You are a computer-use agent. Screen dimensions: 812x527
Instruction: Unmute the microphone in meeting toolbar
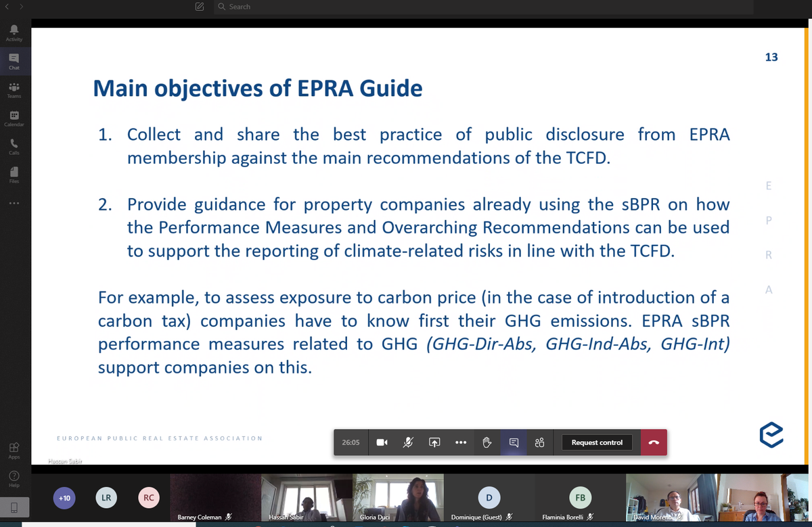408,442
